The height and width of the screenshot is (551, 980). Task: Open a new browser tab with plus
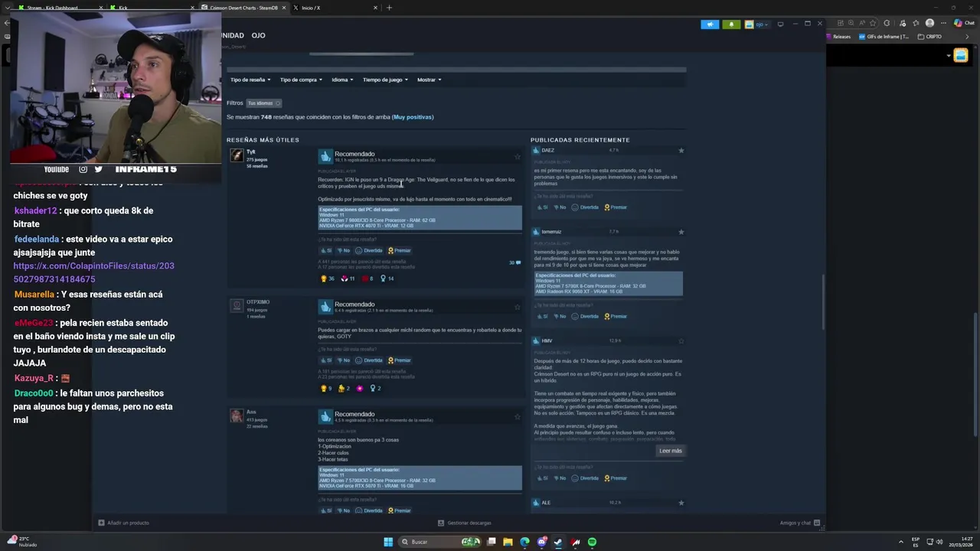389,8
